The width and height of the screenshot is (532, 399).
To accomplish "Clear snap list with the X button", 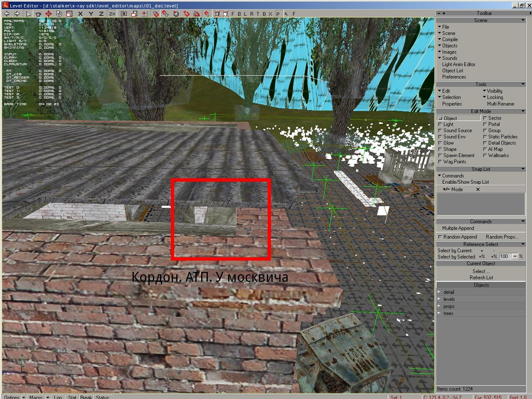I will click(x=478, y=190).
